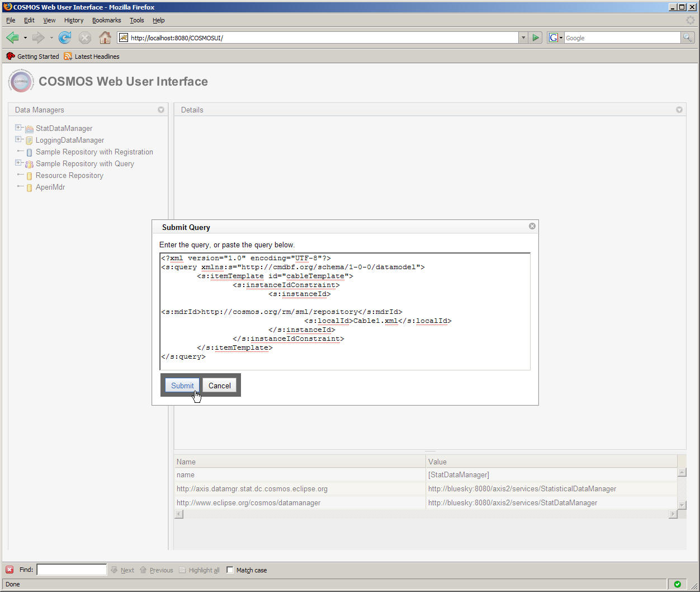Click the Forward arrow navigation button
This screenshot has width=700, height=592.
pos(38,37)
